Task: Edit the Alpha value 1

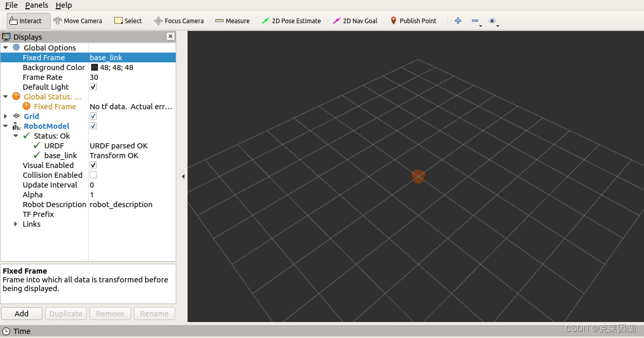Action: click(132, 194)
